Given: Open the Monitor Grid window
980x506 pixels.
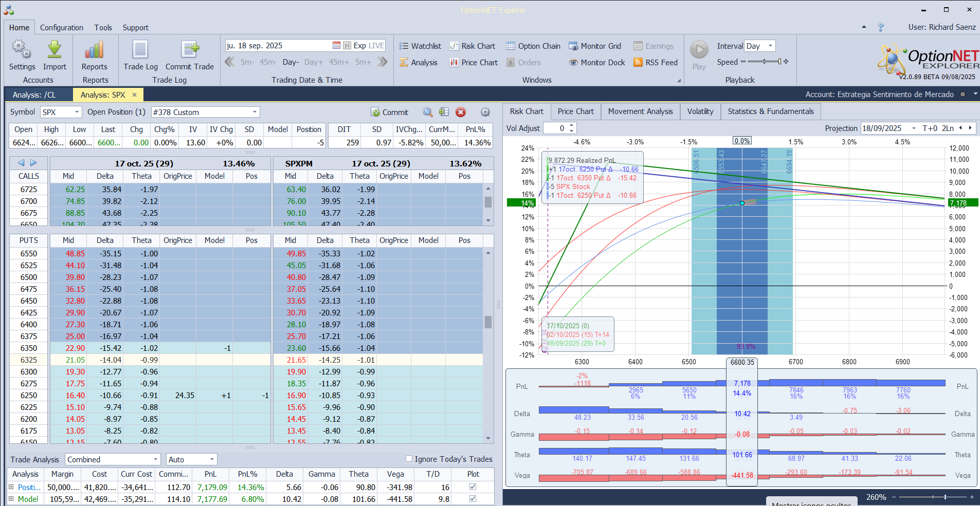Looking at the screenshot, I should (x=594, y=46).
